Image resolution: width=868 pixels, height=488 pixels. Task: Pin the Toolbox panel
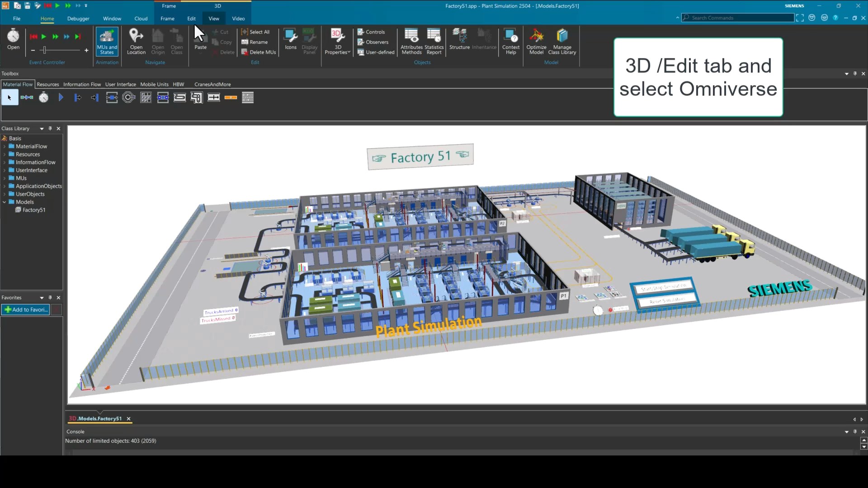[855, 73]
